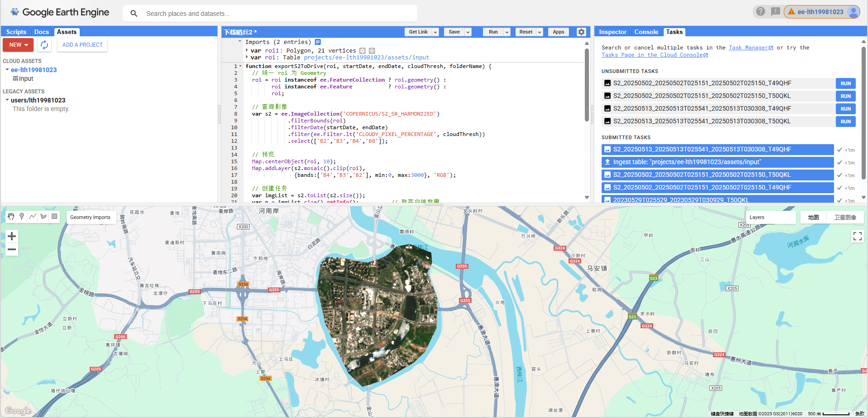This screenshot has height=418, width=868.
Task: Switch to the Console tab
Action: 646,32
